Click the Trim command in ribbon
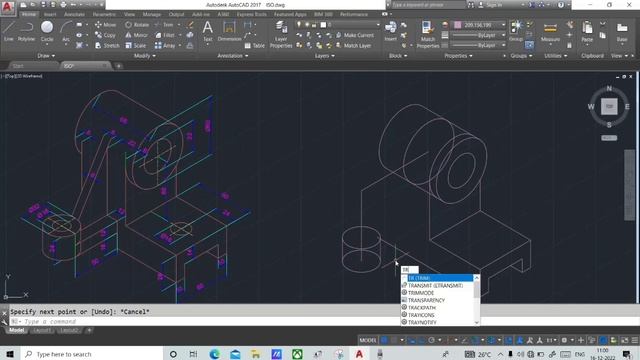 tap(164, 24)
